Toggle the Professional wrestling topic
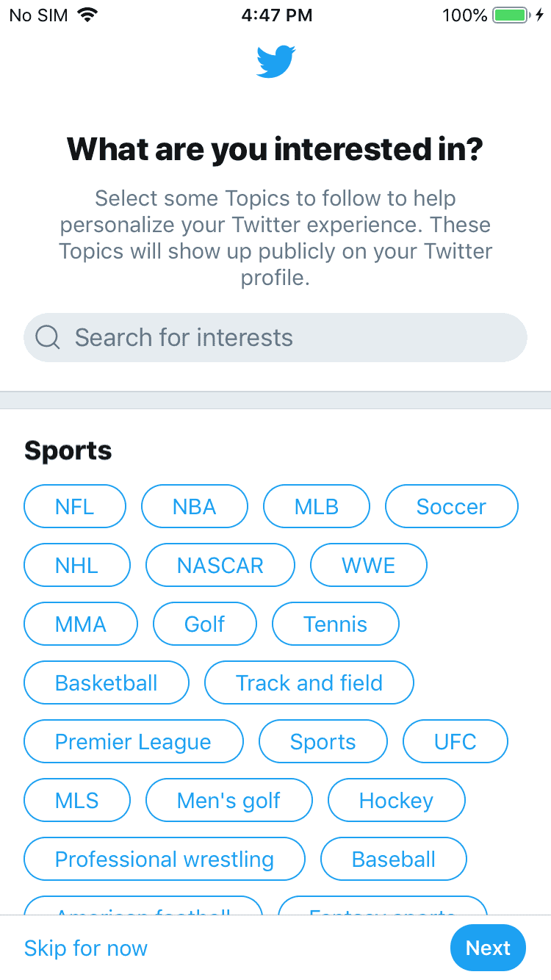551x980 pixels. pos(165,859)
